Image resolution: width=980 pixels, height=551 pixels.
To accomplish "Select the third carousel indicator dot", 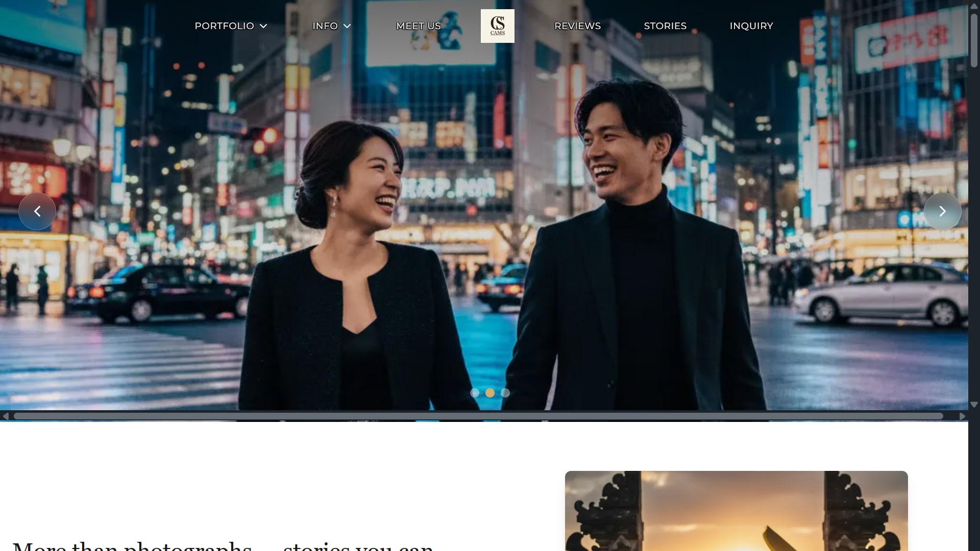I will [x=505, y=393].
